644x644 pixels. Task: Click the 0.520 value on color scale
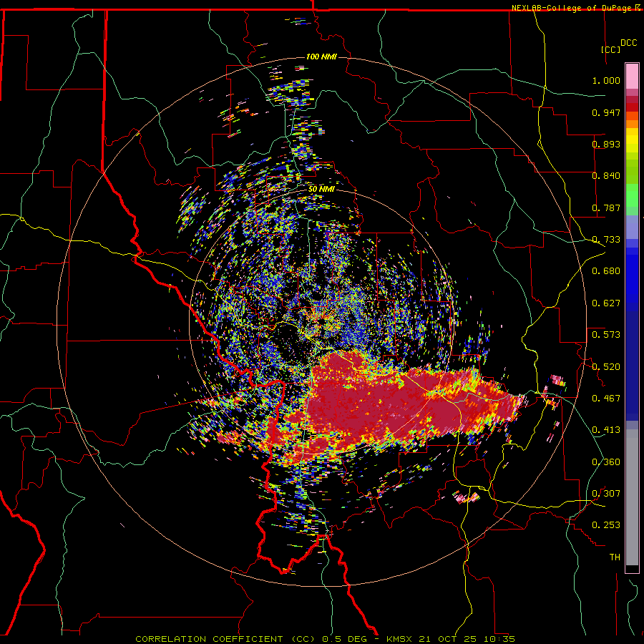[606, 367]
